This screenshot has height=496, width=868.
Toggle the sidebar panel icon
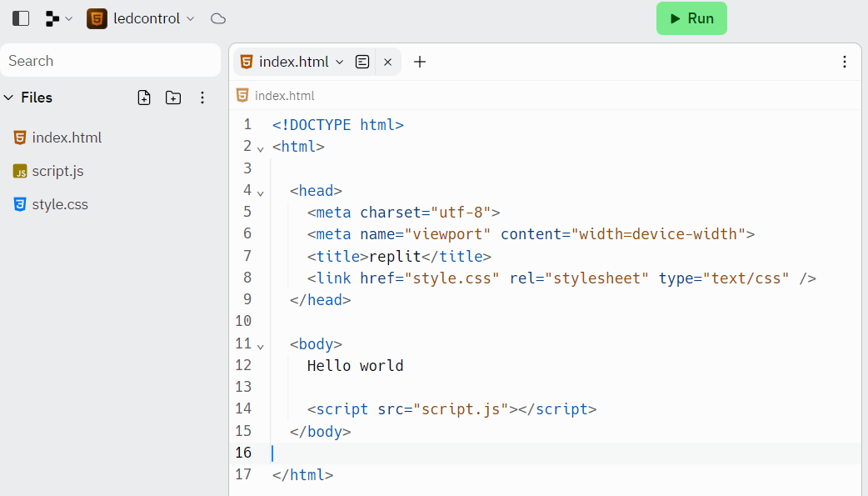(x=21, y=18)
